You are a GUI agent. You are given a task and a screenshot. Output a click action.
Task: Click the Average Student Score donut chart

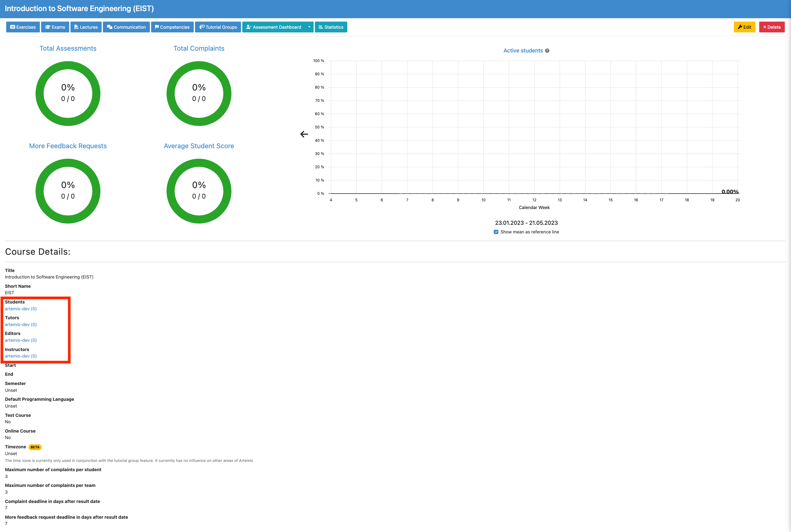click(x=199, y=191)
